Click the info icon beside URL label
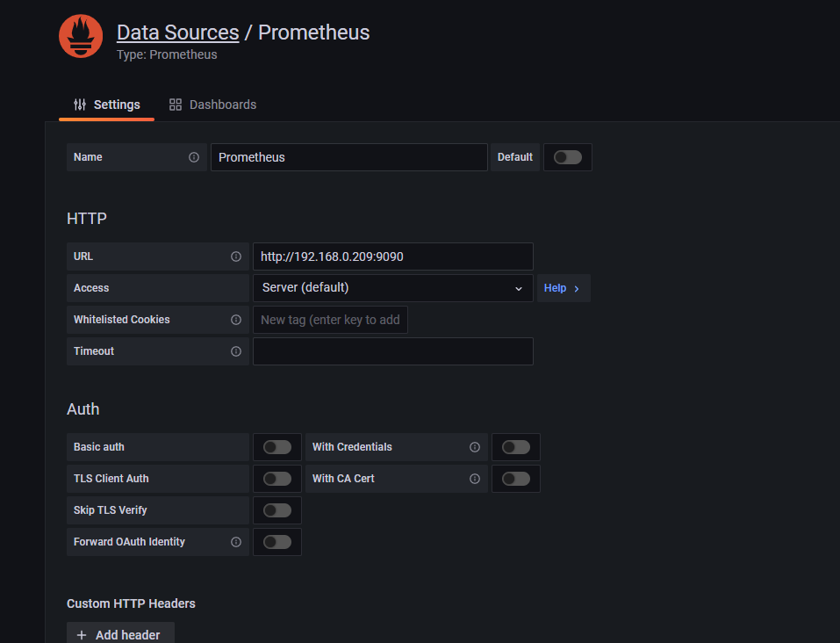 point(236,256)
